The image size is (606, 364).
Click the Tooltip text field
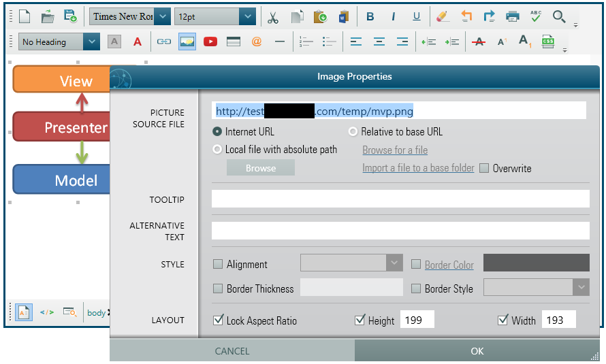(x=400, y=199)
